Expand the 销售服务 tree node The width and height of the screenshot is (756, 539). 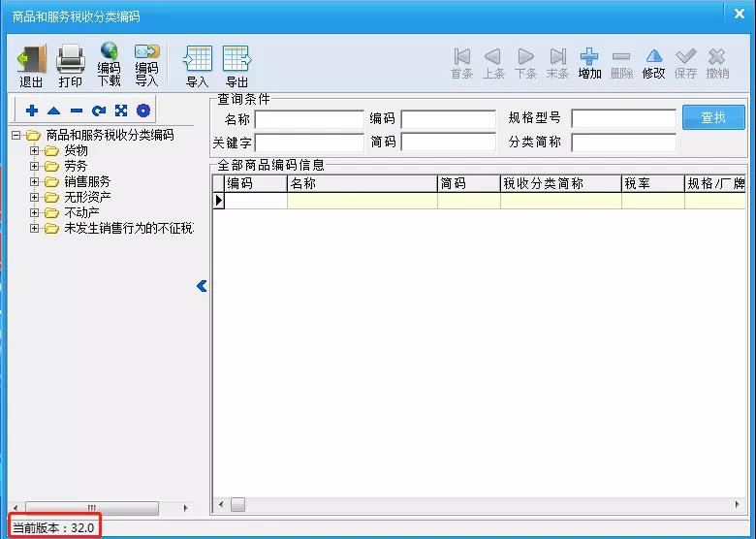point(34,181)
